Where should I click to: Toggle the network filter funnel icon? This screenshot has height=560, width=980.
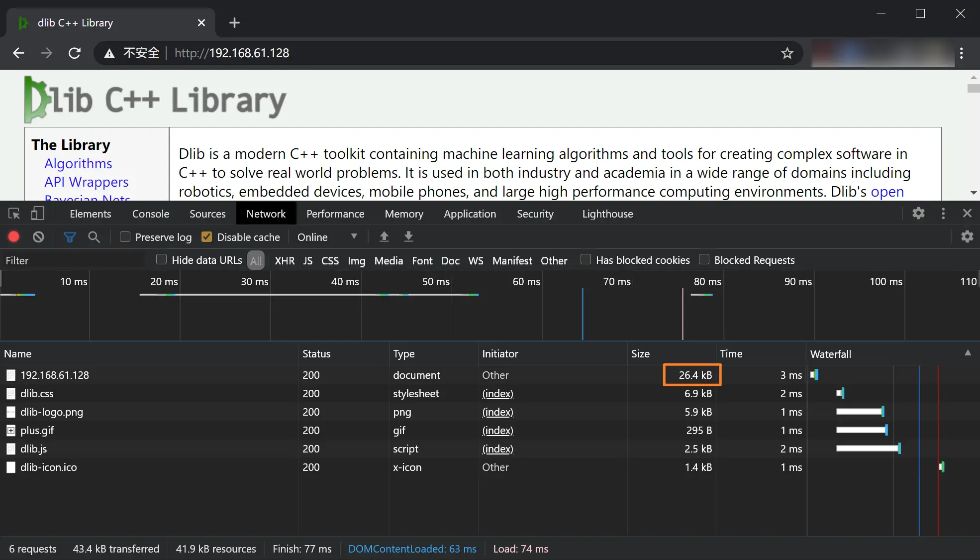[x=70, y=237]
